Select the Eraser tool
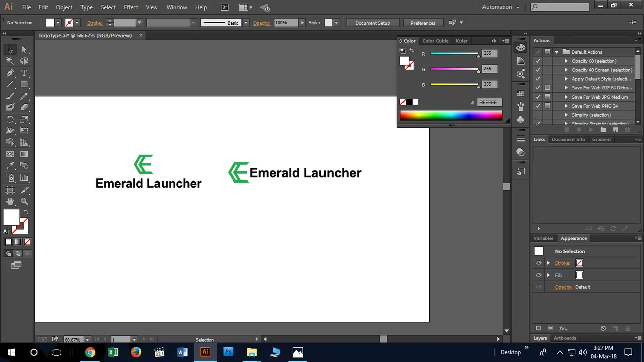644x362 pixels. point(24,107)
